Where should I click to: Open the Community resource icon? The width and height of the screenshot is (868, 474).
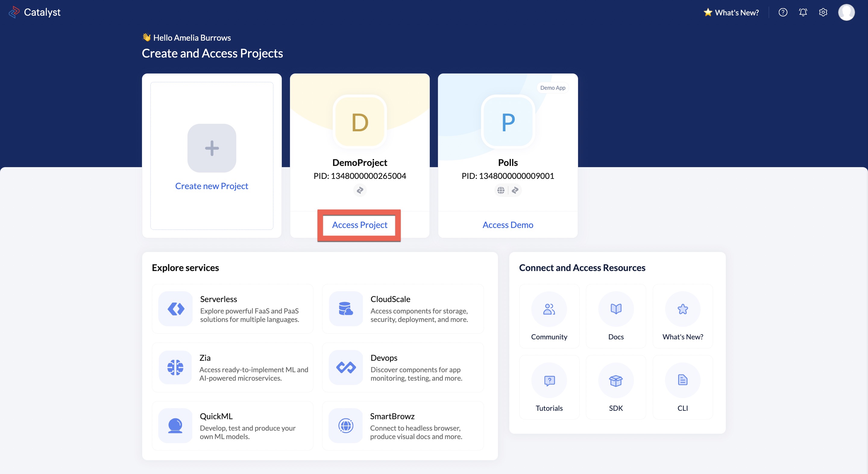tap(549, 309)
